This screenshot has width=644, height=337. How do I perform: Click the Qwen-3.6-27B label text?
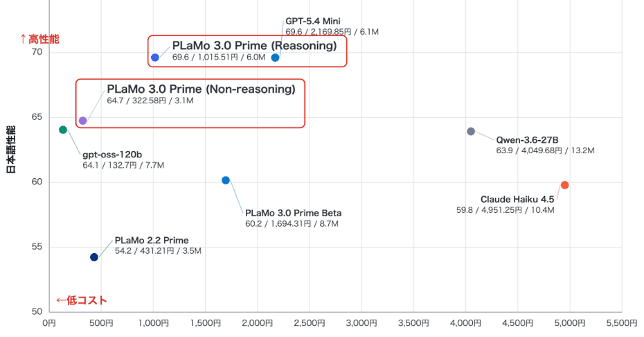[527, 140]
